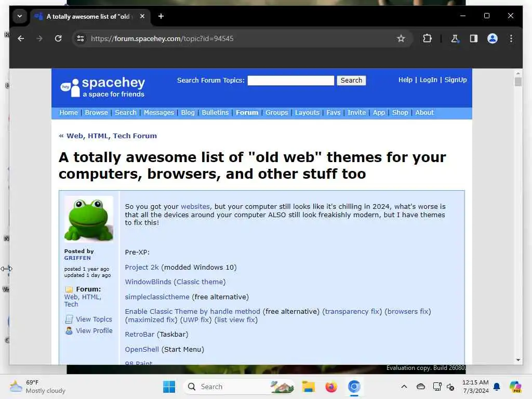532x399 pixels.
Task: Bookmark this page with star icon
Action: pyautogui.click(x=401, y=38)
